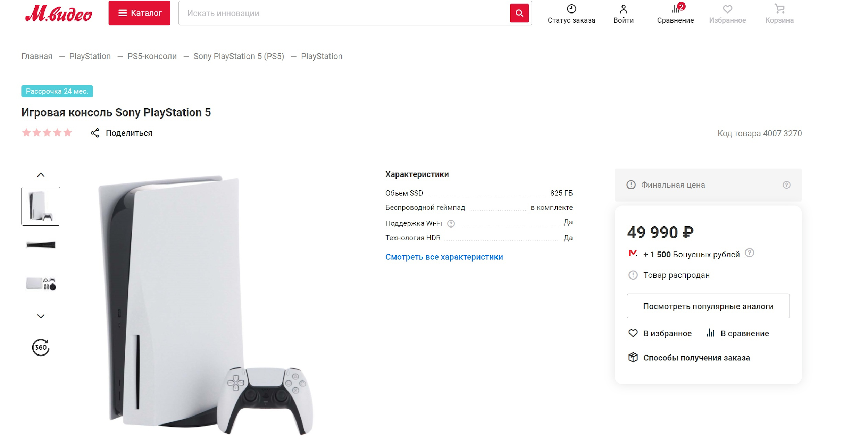Expand Финальная цена info question mark

[786, 185]
